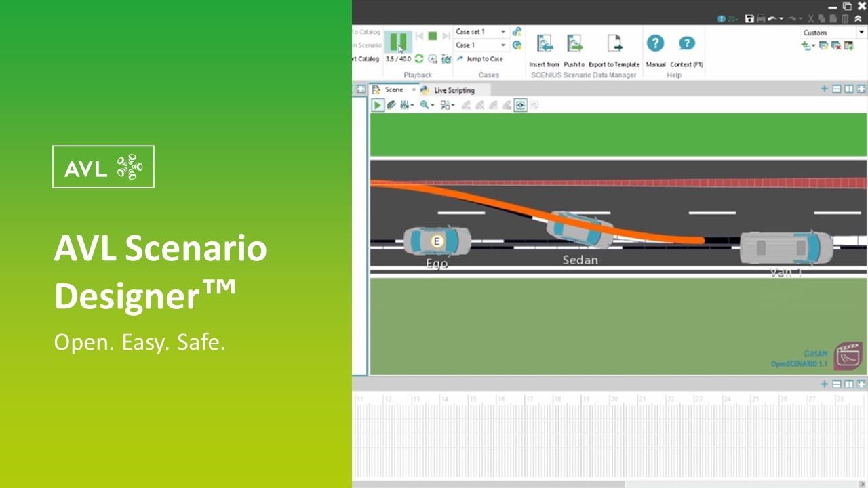This screenshot has width=868, height=488.
Task: Click Jump to Case
Action: pyautogui.click(x=480, y=59)
